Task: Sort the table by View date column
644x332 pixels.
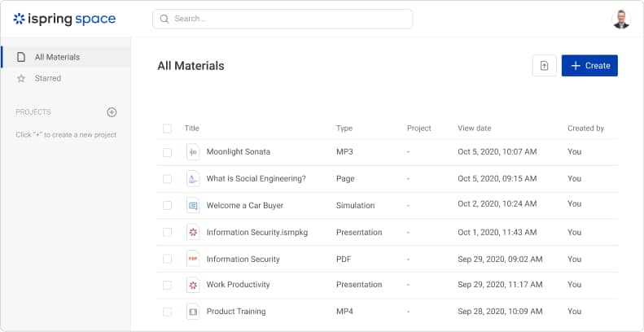Action: 474,129
